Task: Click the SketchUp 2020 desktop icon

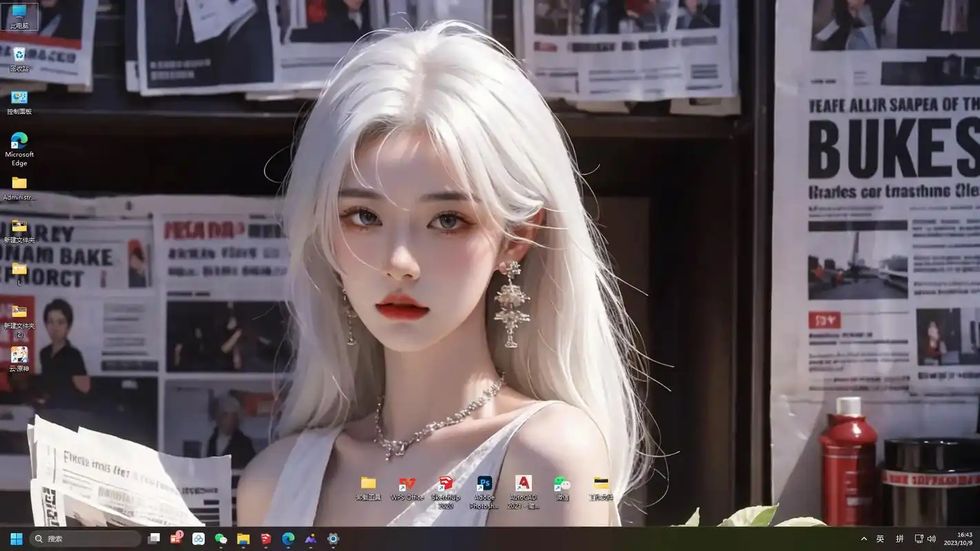Action: (445, 484)
